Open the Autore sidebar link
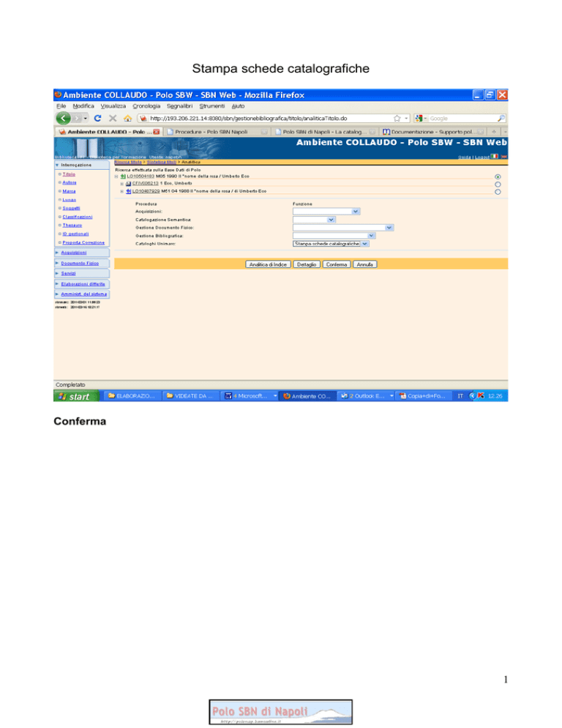Screen dimensions: 562x728 70,183
